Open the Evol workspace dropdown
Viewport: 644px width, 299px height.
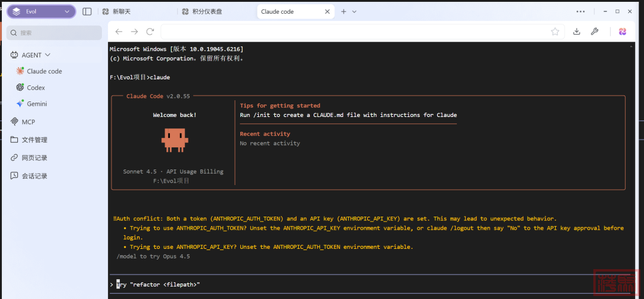pos(41,11)
